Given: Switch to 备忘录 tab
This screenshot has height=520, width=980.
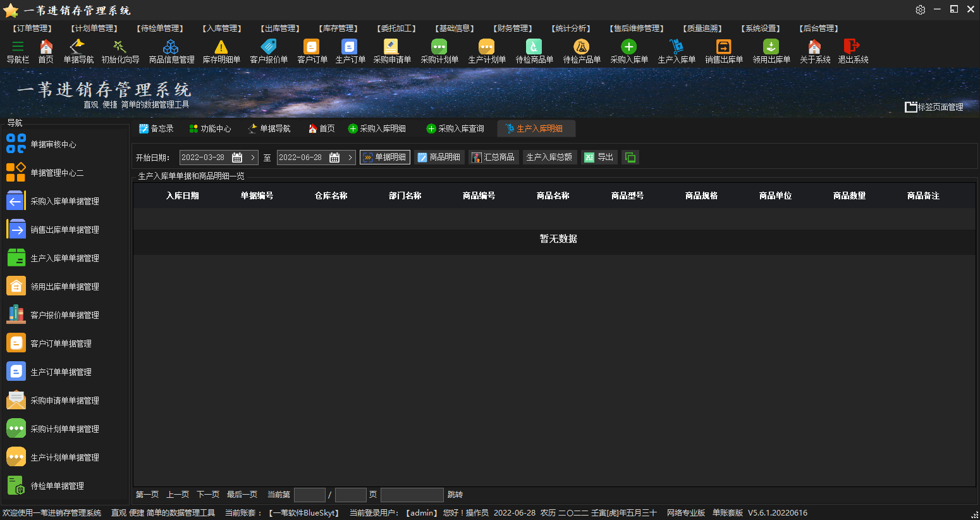Looking at the screenshot, I should tap(156, 128).
